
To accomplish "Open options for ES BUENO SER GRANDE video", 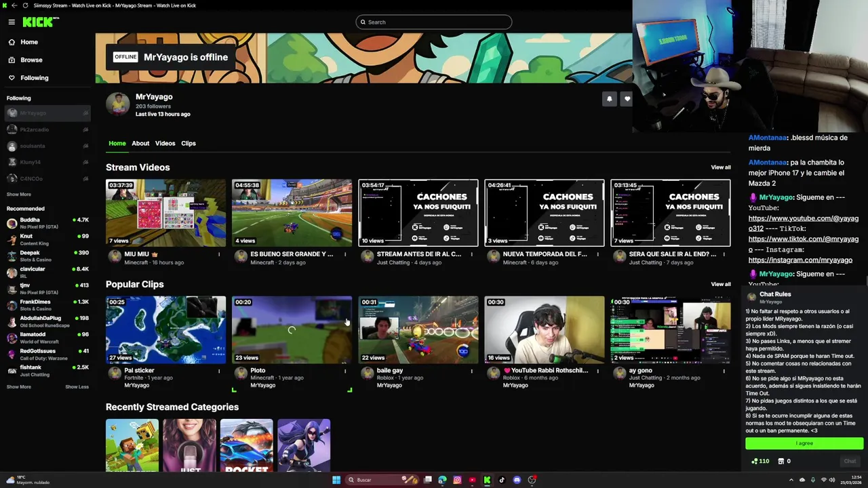I will coord(345,254).
